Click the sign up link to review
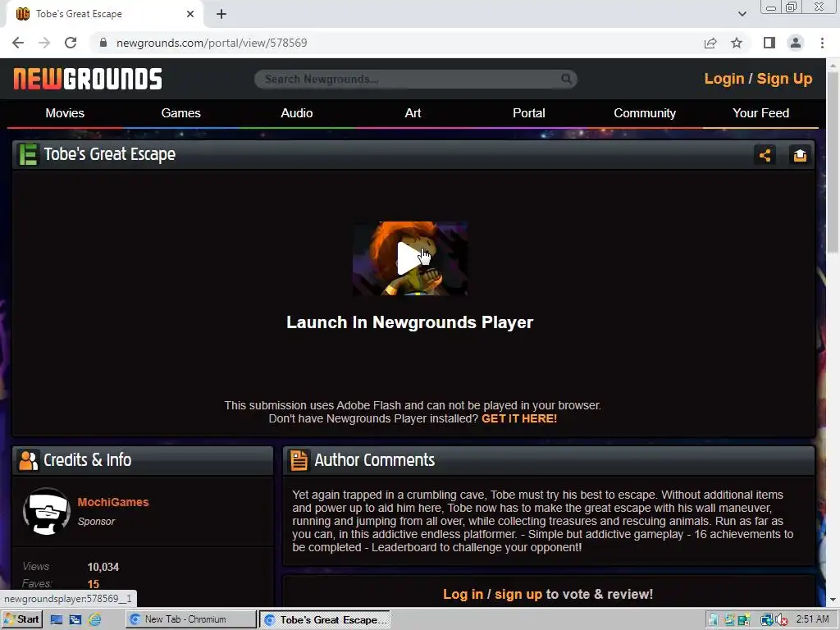Image resolution: width=840 pixels, height=630 pixels. click(518, 594)
